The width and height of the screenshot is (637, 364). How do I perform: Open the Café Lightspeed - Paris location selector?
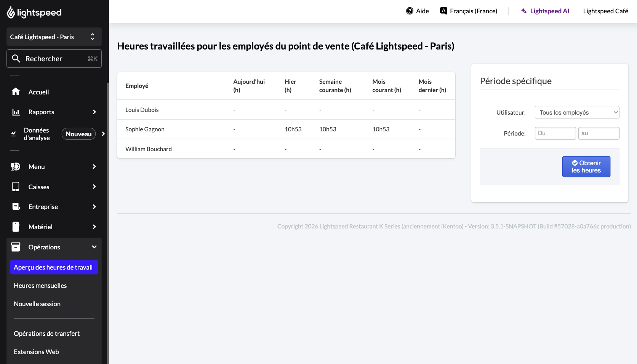[54, 37]
